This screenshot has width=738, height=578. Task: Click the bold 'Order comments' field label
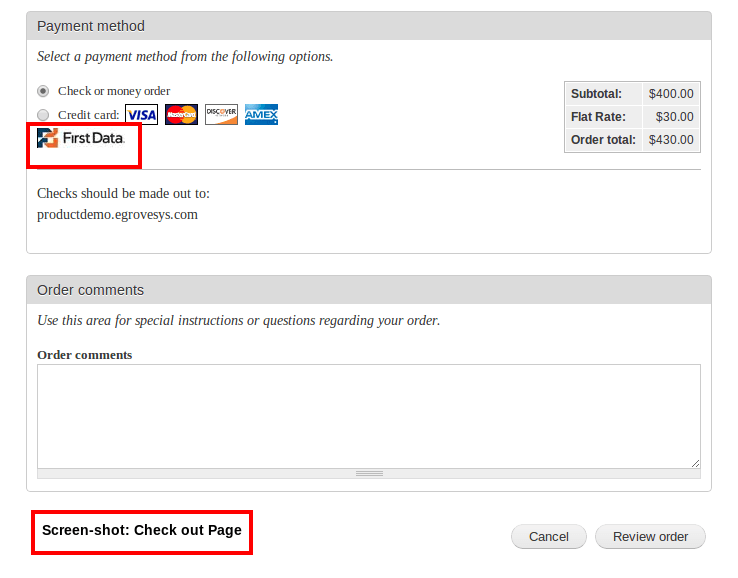point(84,355)
